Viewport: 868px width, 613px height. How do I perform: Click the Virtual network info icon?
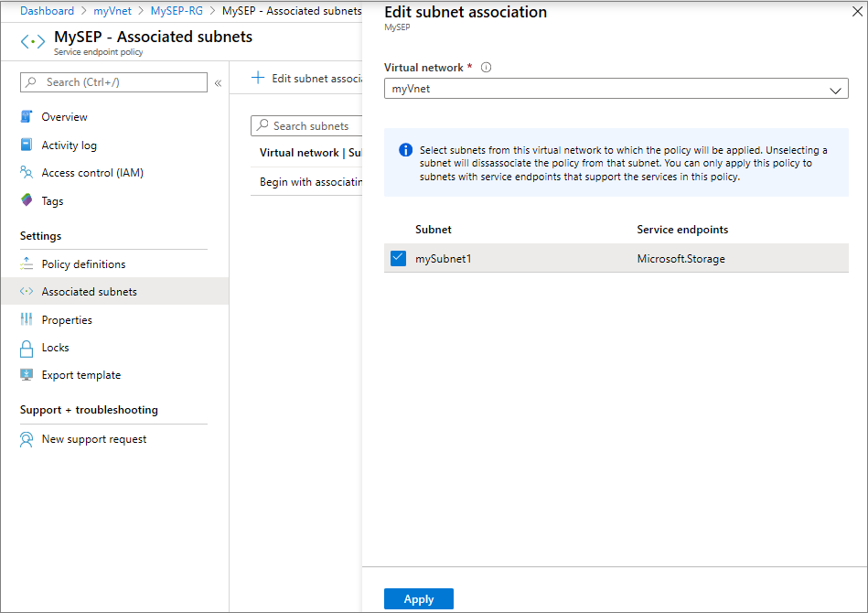(487, 68)
